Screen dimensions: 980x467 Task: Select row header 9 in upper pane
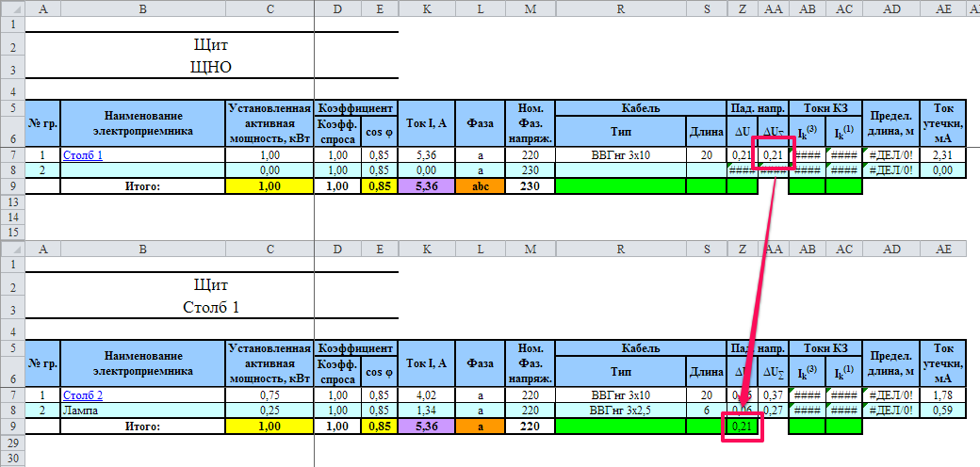(x=12, y=186)
